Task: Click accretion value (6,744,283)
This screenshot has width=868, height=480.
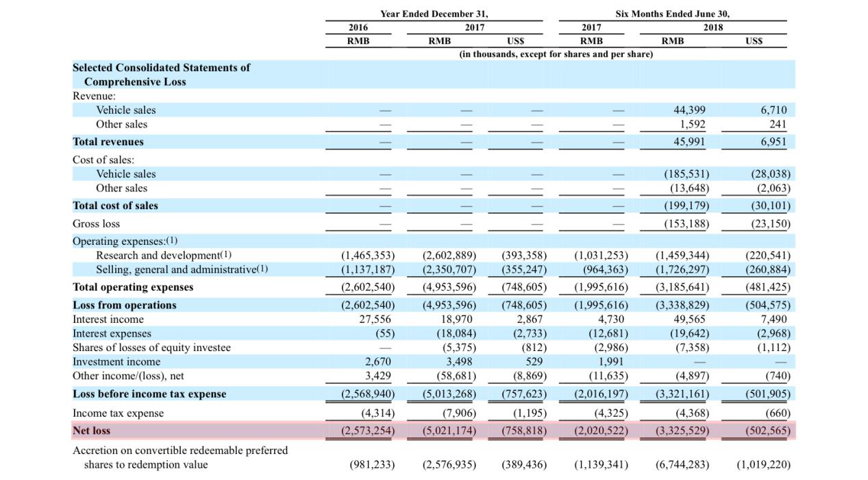Action: (x=682, y=465)
